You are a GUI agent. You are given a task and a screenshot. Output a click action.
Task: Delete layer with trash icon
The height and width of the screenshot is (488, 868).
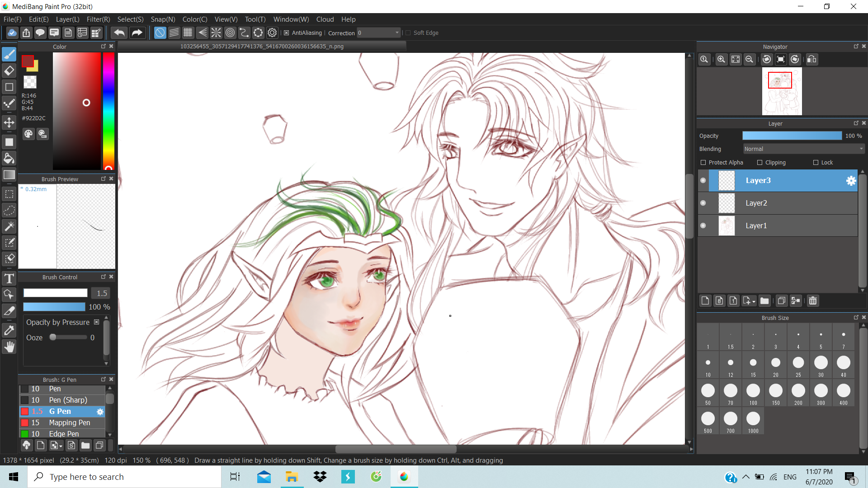pos(812,301)
